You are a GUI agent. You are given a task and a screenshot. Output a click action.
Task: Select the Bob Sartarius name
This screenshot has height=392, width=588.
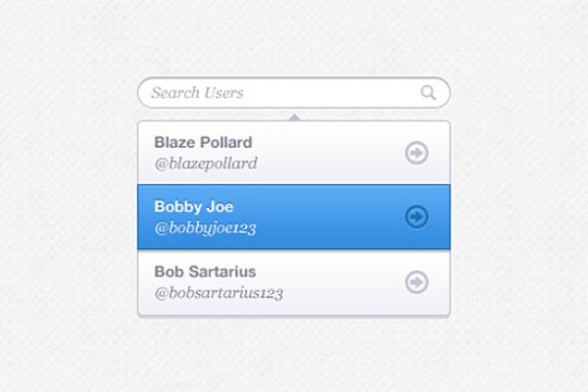tap(206, 271)
